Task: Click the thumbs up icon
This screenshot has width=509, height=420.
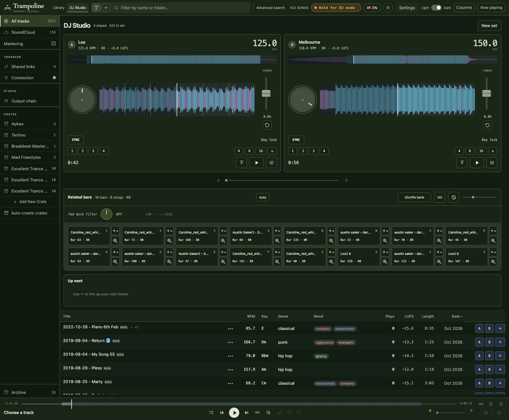Action: pos(280,413)
